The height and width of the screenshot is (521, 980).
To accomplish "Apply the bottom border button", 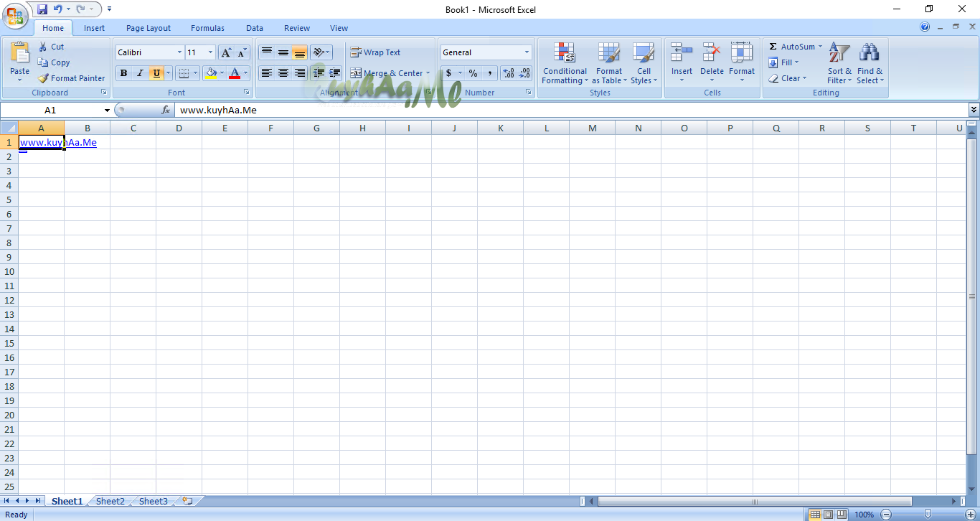I will click(184, 73).
